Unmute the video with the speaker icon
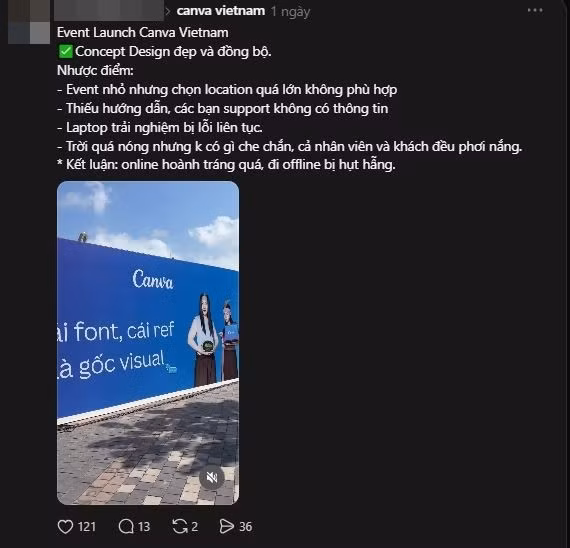Image resolution: width=570 pixels, height=548 pixels. coord(212,477)
